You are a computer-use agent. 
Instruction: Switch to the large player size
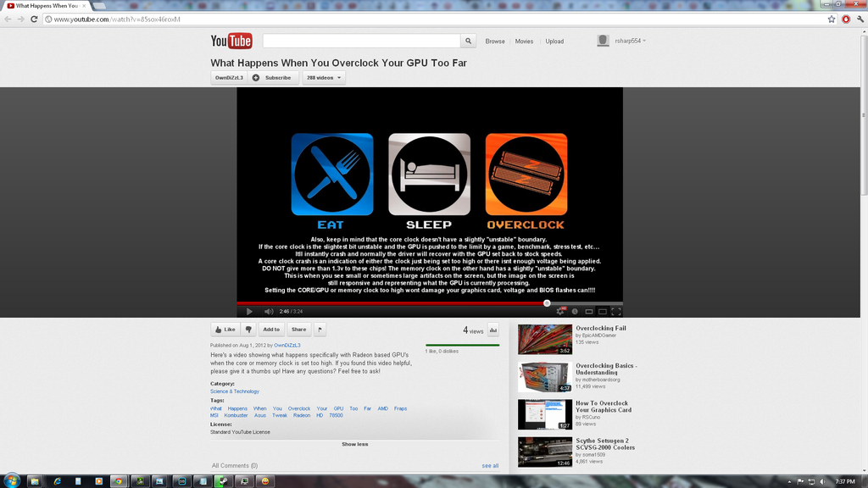tap(602, 312)
